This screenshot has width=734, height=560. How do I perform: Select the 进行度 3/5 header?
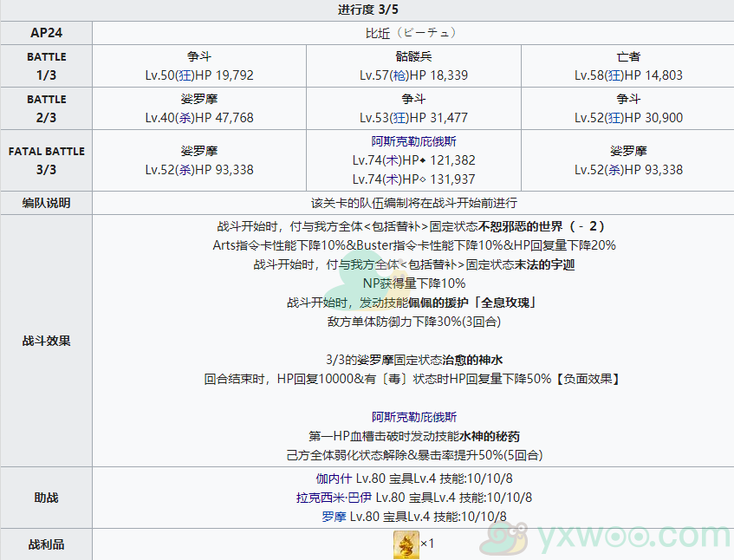coord(368,10)
